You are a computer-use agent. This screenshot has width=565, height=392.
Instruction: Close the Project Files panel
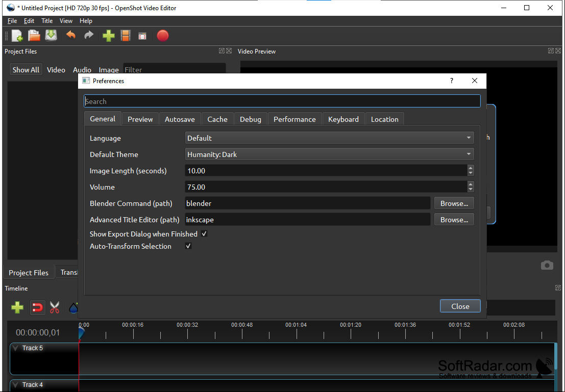click(x=229, y=51)
